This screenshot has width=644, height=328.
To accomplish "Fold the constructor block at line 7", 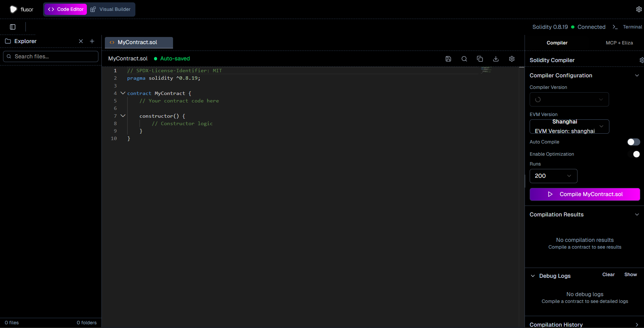I will coord(123,116).
